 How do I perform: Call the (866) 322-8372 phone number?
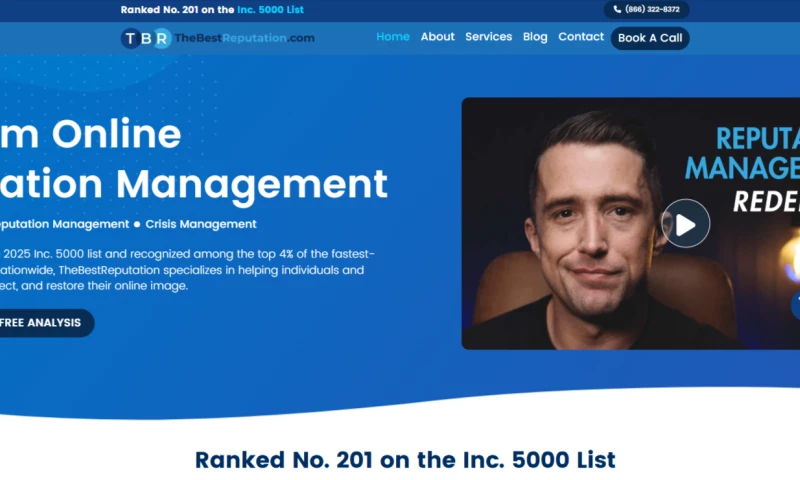(652, 10)
